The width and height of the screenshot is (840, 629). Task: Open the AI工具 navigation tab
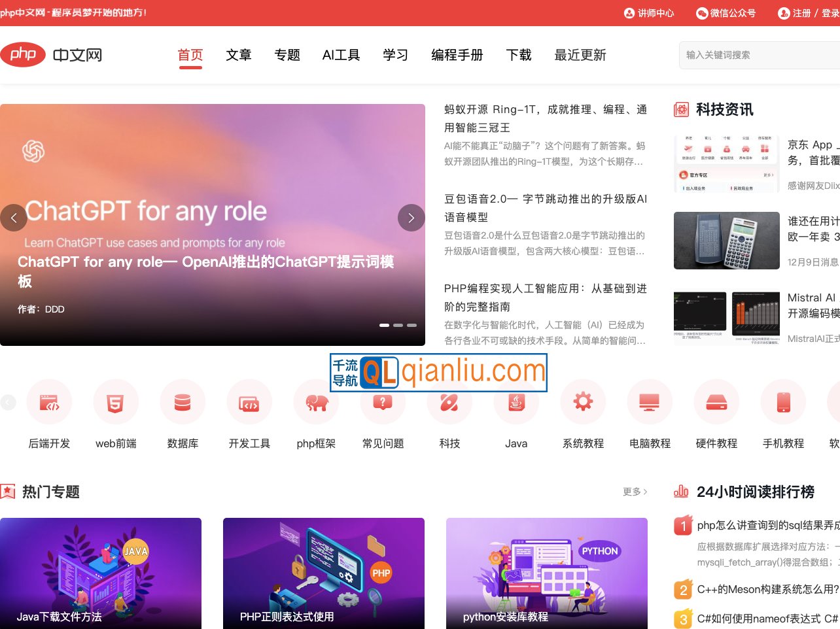pyautogui.click(x=341, y=55)
